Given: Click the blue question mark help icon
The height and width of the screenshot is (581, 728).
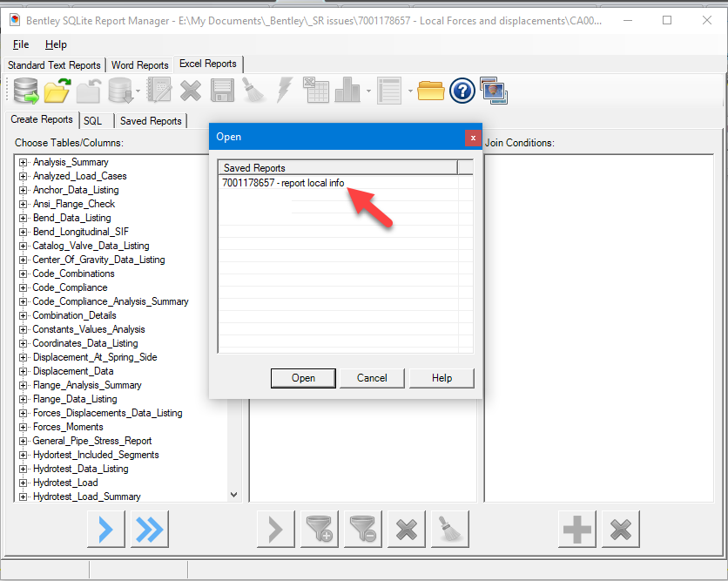Looking at the screenshot, I should pos(462,91).
